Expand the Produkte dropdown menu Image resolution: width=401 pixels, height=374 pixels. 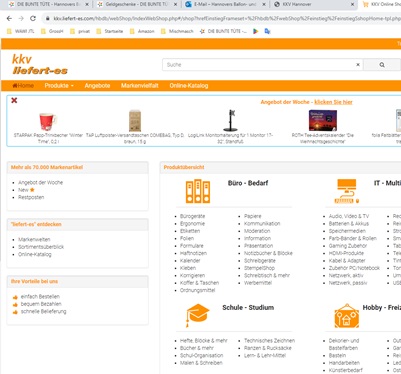[x=59, y=86]
